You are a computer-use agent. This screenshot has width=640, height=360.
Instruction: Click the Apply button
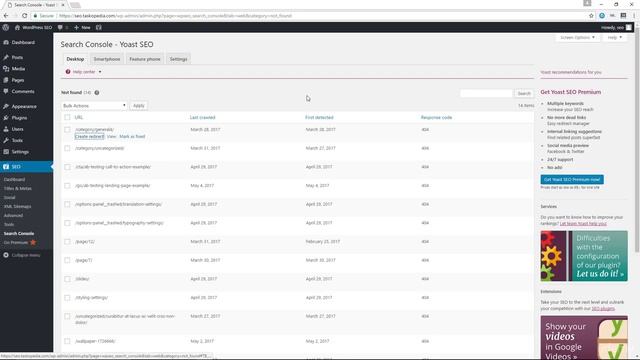point(139,106)
